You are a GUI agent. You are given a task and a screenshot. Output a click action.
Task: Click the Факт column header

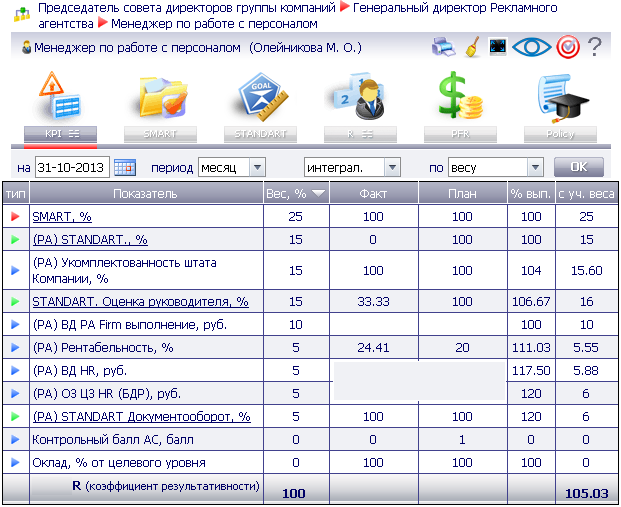tap(373, 193)
